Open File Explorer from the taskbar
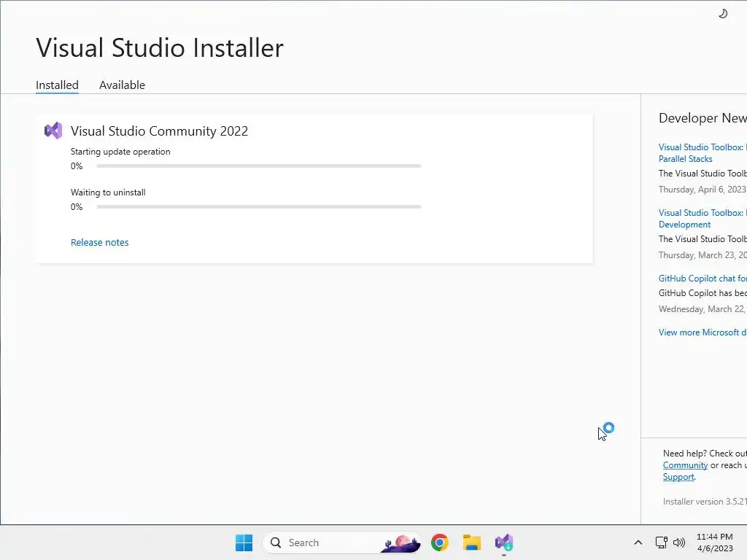The height and width of the screenshot is (560, 747). [x=472, y=542]
